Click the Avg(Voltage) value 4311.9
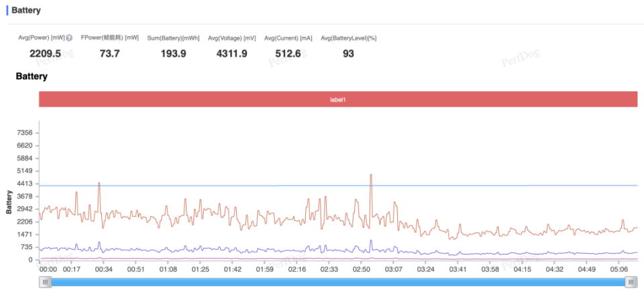Viewport: 644px width, 292px height. [x=231, y=54]
